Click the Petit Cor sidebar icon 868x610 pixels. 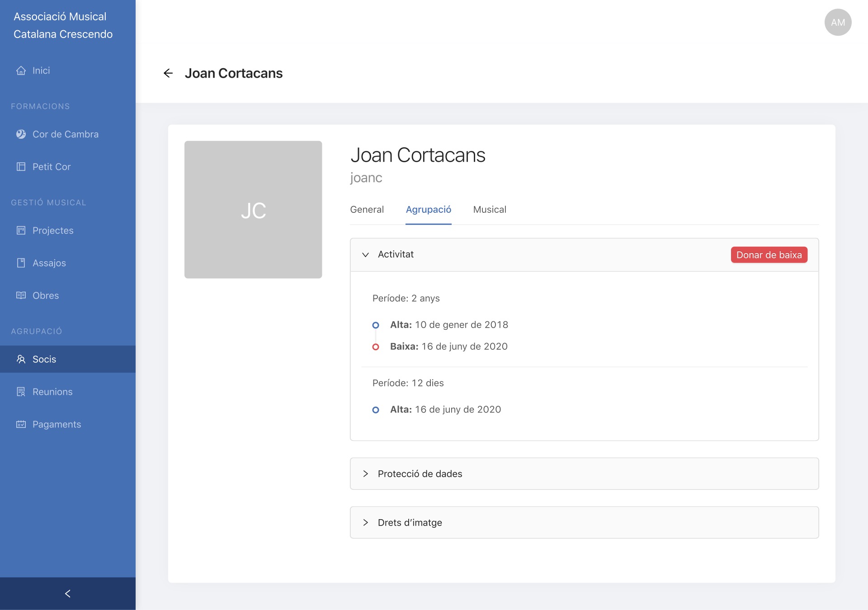21,167
